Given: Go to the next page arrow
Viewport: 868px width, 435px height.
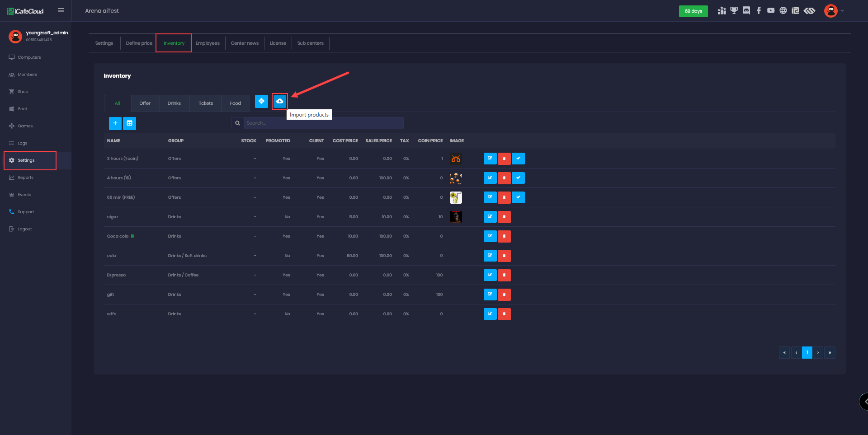Looking at the screenshot, I should (818, 353).
